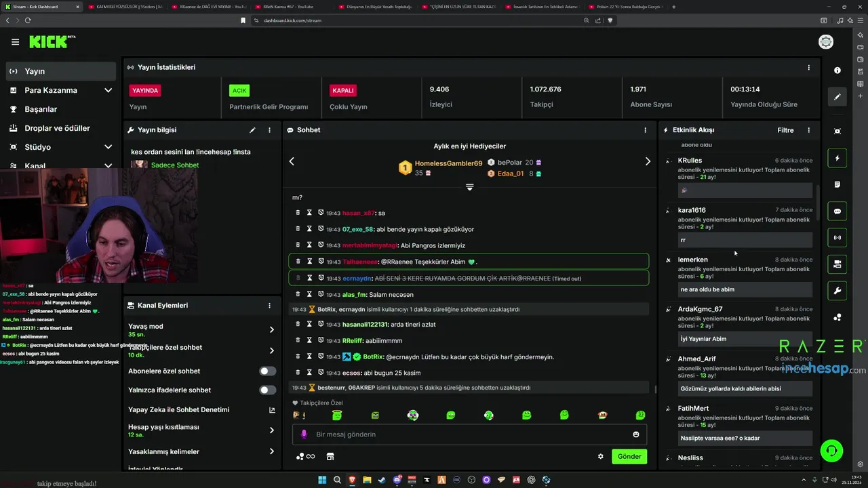This screenshot has width=868, height=488.
Task: Expand Stüdyo sidebar section
Action: (x=108, y=147)
